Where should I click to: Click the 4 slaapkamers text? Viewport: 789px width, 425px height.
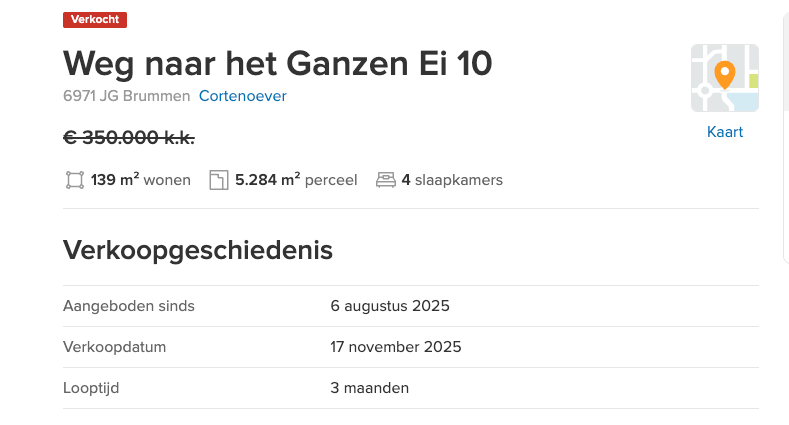(x=452, y=181)
